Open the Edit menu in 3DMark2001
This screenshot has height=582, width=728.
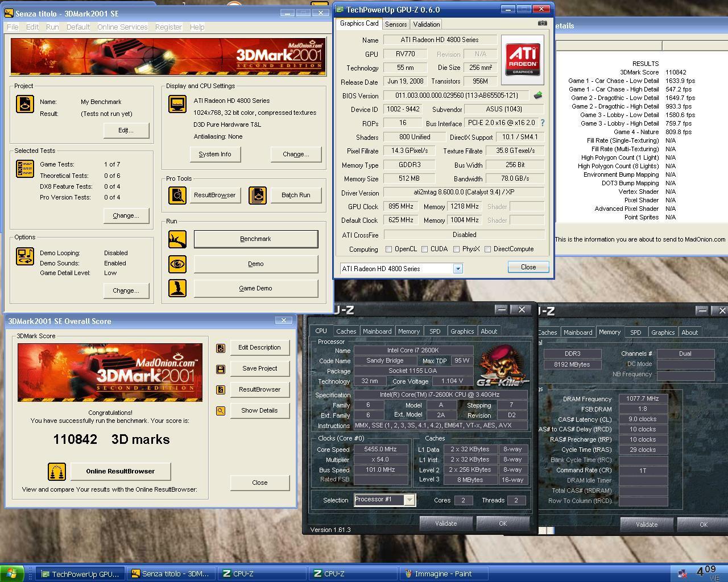(32, 27)
